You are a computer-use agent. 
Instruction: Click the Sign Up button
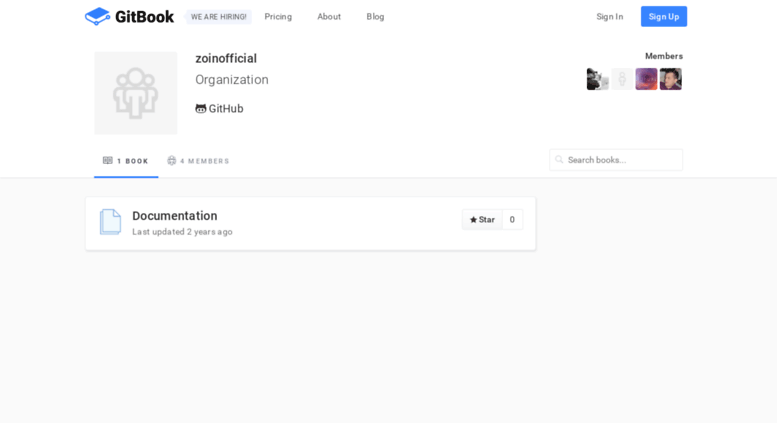point(664,16)
